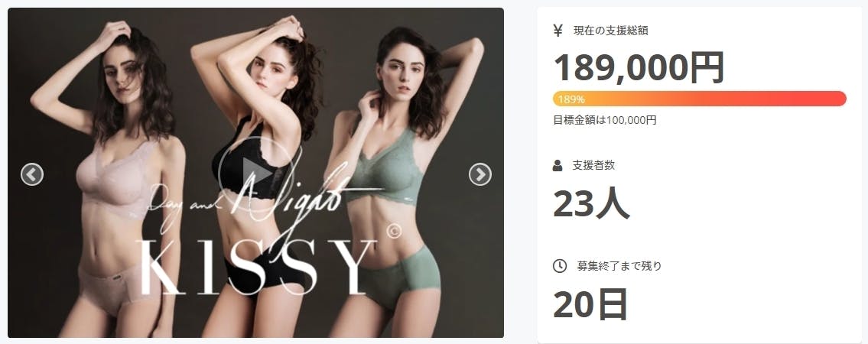Viewport: 868px width, 344px height.
Task: Click the 189% label on progress bar
Action: tap(571, 99)
